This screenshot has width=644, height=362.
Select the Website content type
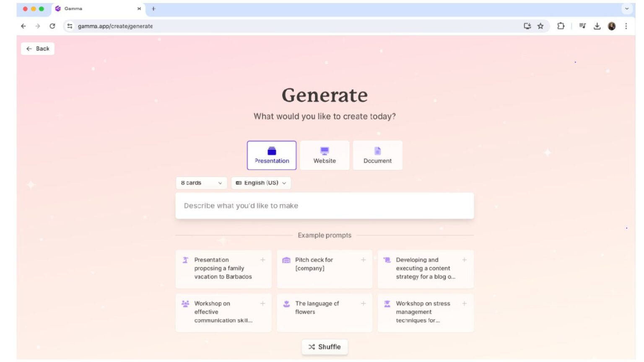point(324,155)
